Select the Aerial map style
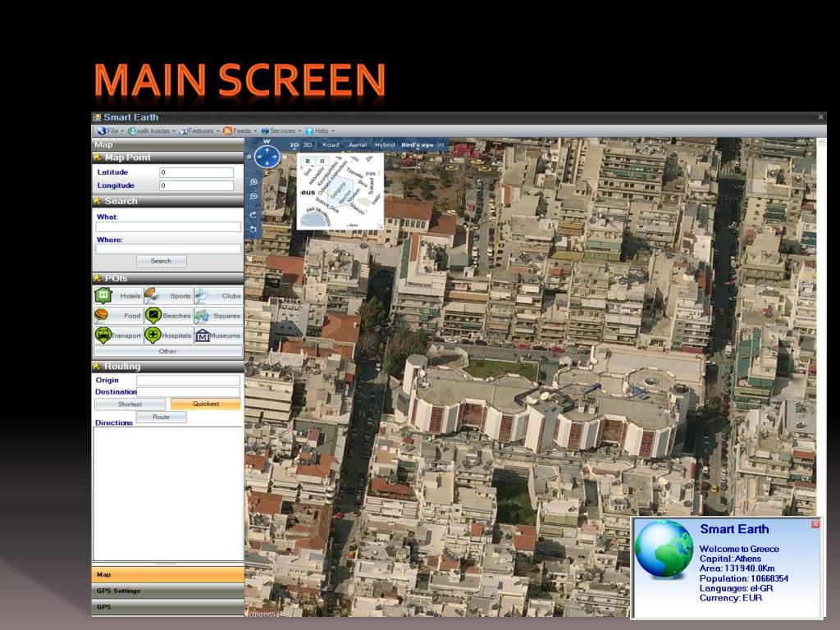The image size is (840, 630). point(358,145)
